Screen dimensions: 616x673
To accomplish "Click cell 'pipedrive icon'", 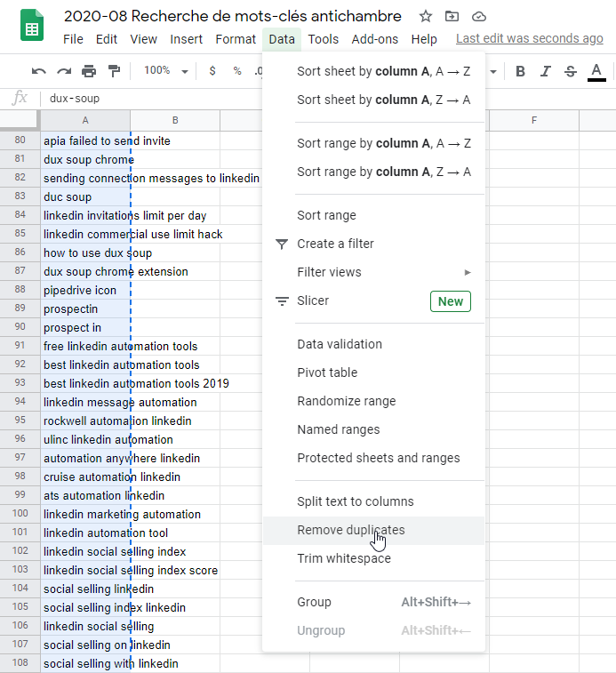I will (85, 290).
